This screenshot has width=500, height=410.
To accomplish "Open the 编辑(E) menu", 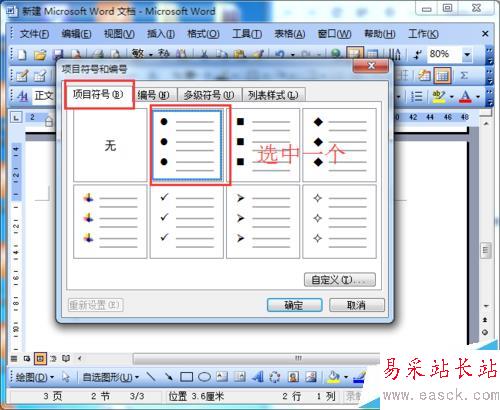I will click(x=76, y=34).
